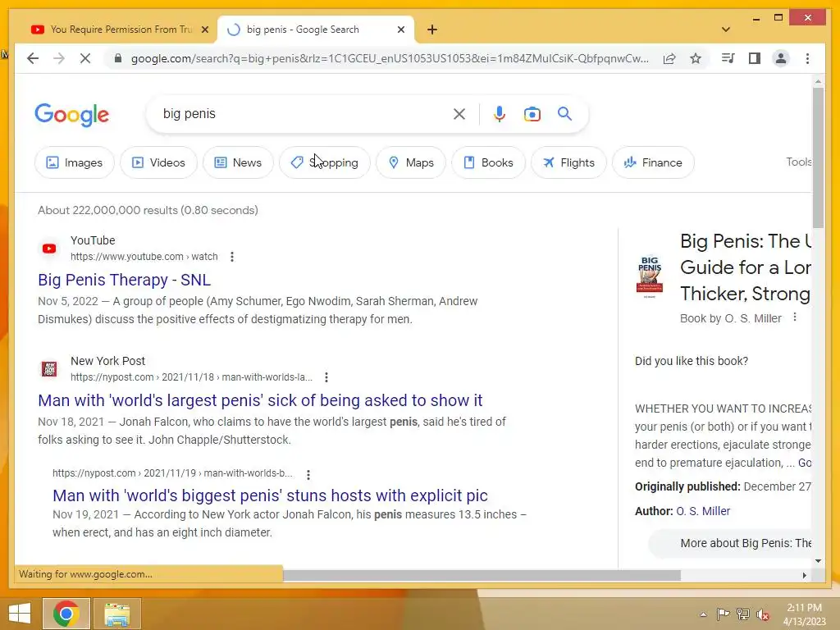Click More about Big Penis button
Image resolution: width=840 pixels, height=630 pixels.
pyautogui.click(x=731, y=543)
